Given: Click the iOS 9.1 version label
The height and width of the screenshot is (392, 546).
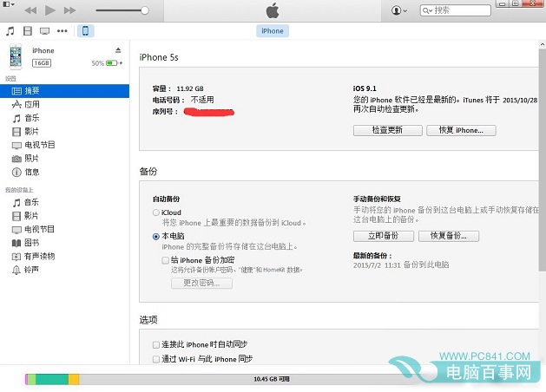Looking at the screenshot, I should (x=365, y=88).
